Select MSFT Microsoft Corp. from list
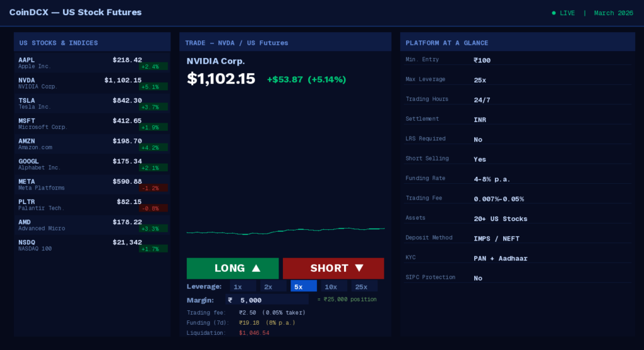This screenshot has height=350, width=644. click(x=92, y=123)
